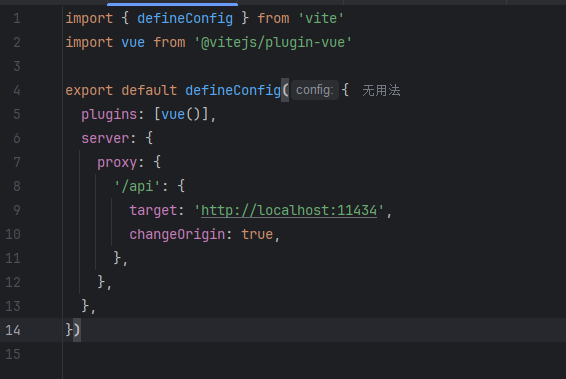Viewport: 566px width, 379px height.
Task: Click defineConfig inside the import braces on line 1
Action: [x=185, y=18]
